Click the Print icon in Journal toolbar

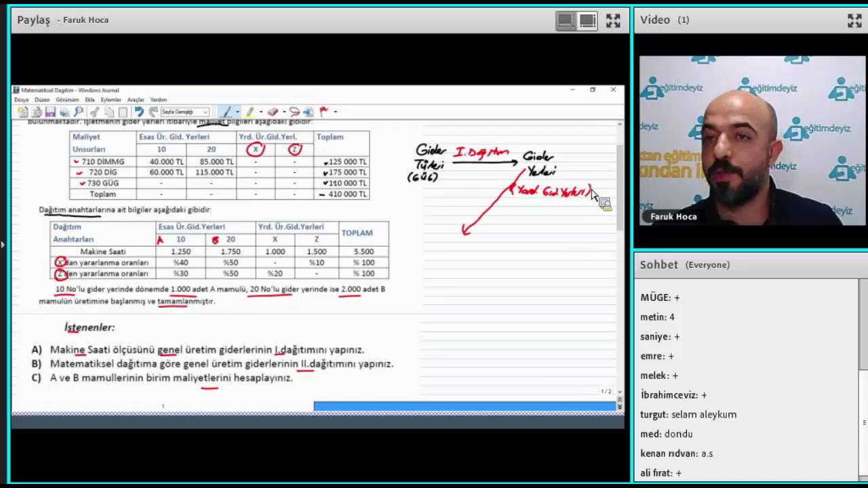point(64,112)
